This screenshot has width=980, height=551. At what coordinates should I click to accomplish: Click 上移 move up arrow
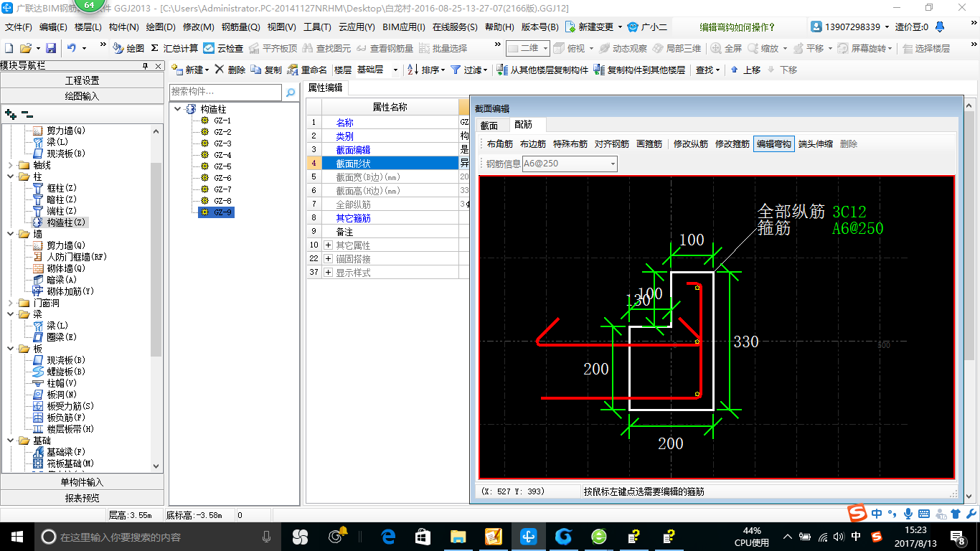coord(746,70)
